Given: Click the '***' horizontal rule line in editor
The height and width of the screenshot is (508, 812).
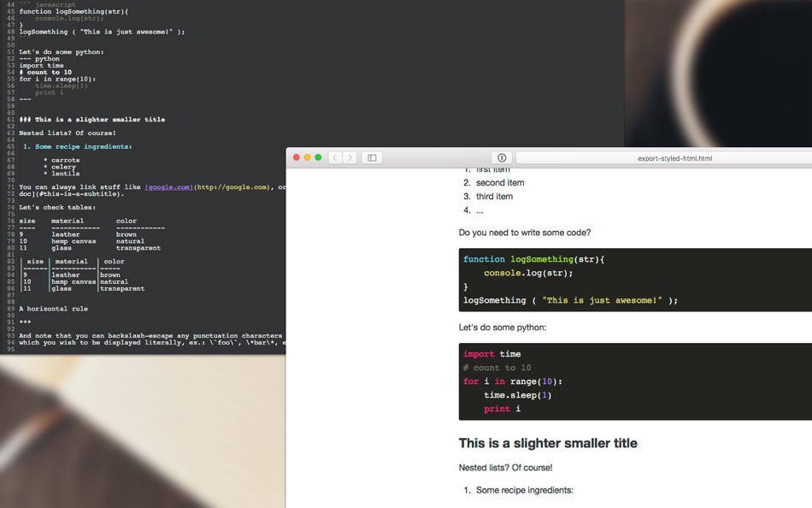Looking at the screenshot, I should pyautogui.click(x=25, y=322).
